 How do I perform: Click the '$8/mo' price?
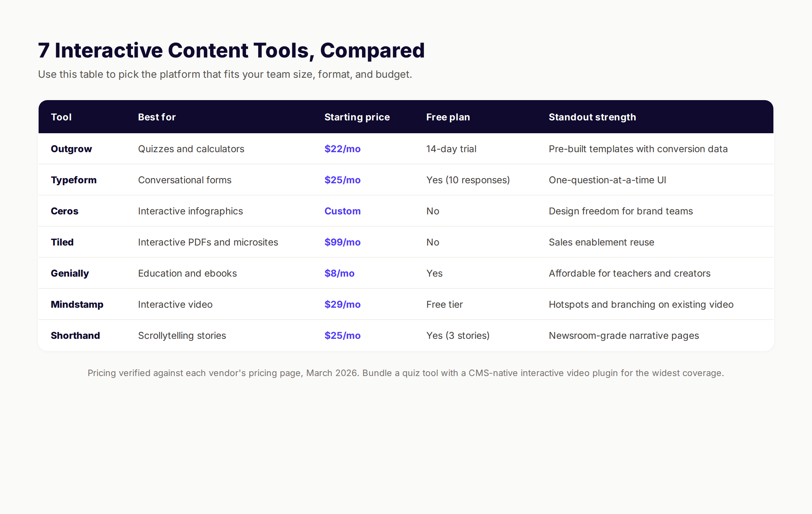click(x=339, y=273)
